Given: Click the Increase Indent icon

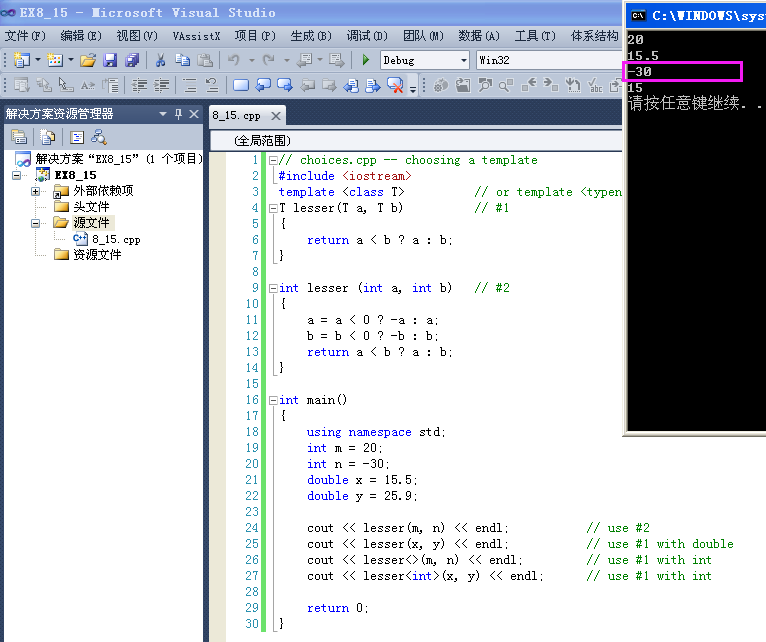Looking at the screenshot, I should click(161, 86).
